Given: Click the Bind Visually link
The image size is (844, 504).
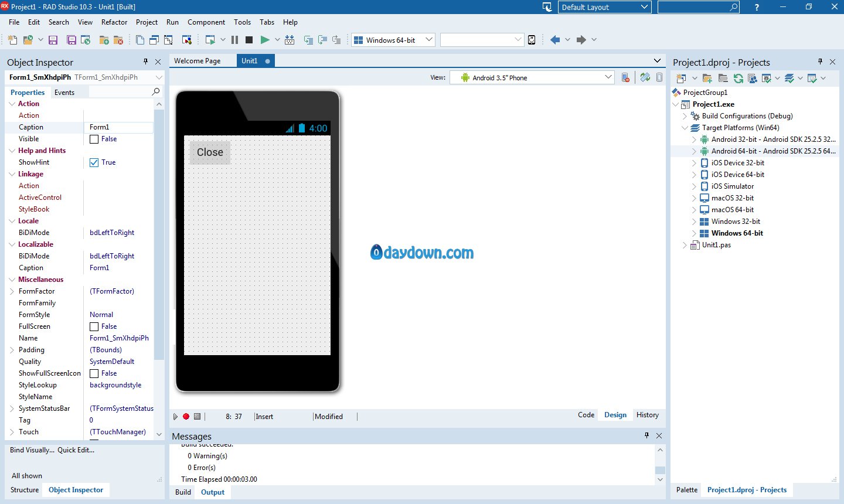Looking at the screenshot, I should pyautogui.click(x=32, y=450).
